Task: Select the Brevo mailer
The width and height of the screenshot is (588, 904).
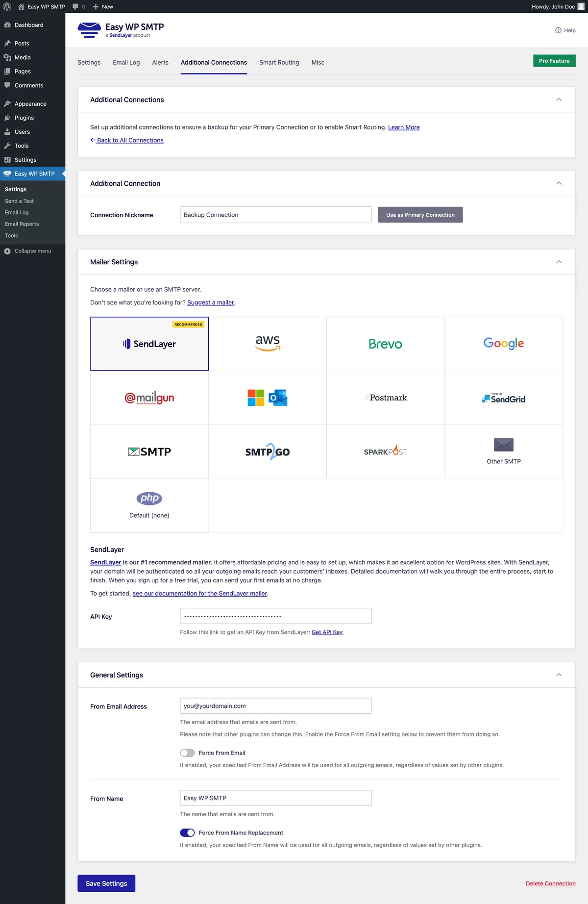Action: pos(386,344)
